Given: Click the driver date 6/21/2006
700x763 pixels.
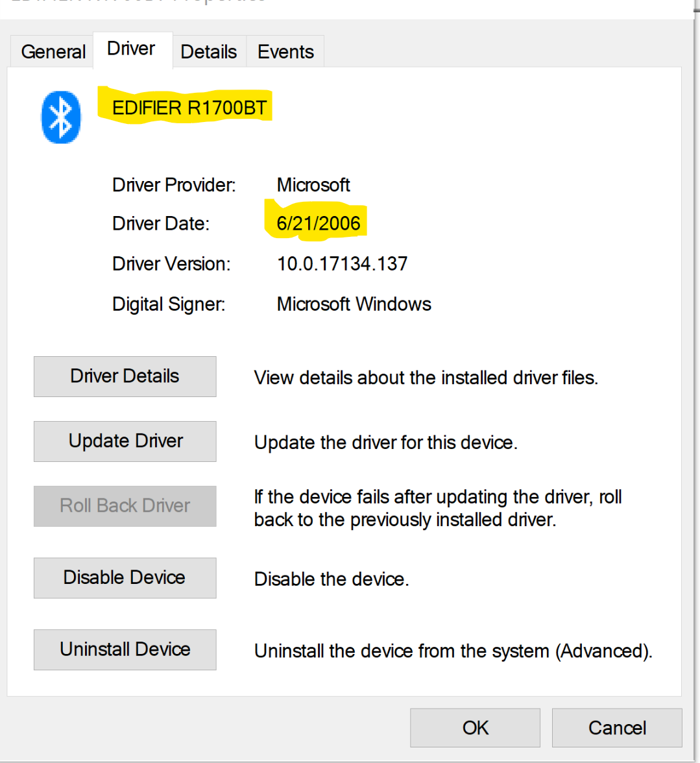Looking at the screenshot, I should click(x=319, y=224).
